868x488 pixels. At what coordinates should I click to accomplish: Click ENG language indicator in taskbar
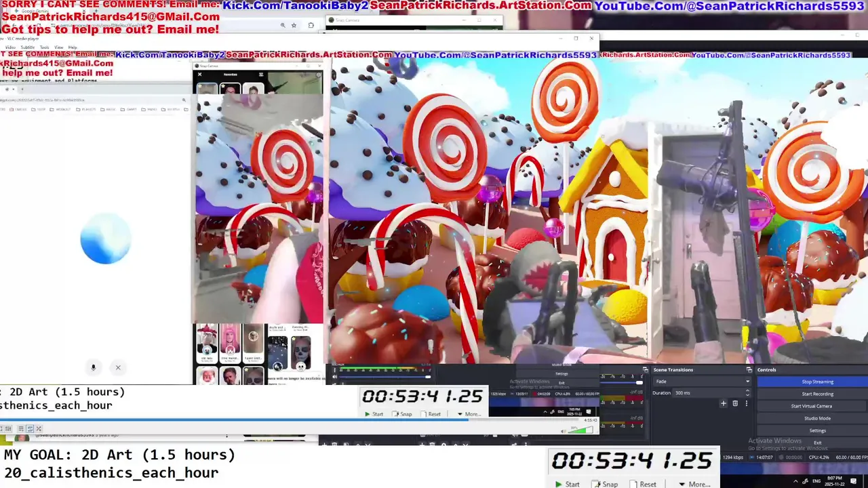[816, 481]
